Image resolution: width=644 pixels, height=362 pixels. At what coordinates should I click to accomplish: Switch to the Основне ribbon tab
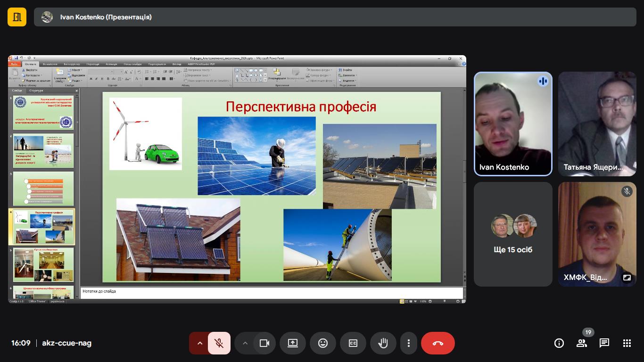[30, 64]
